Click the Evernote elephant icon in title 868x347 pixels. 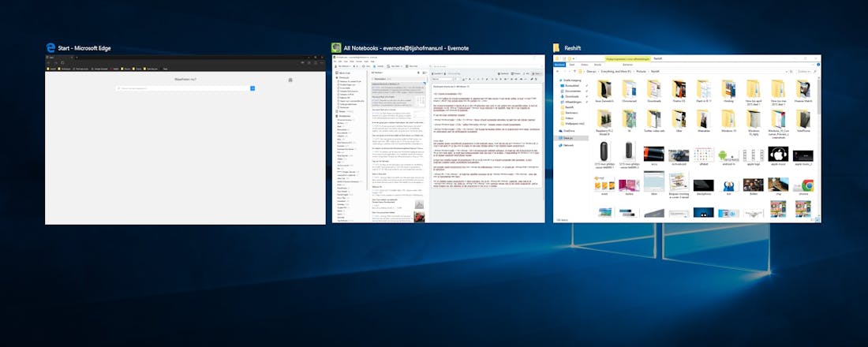point(336,48)
